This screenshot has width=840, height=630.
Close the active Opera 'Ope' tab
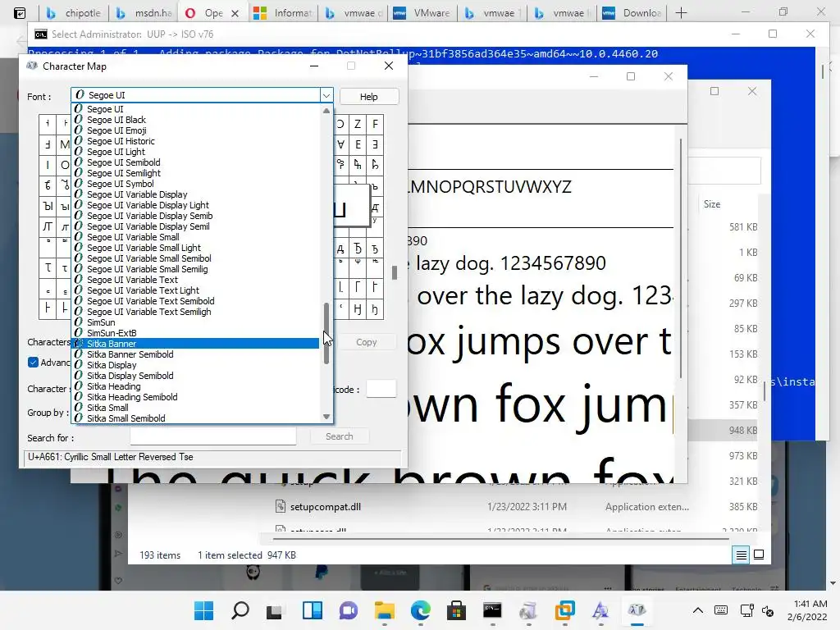click(x=235, y=13)
